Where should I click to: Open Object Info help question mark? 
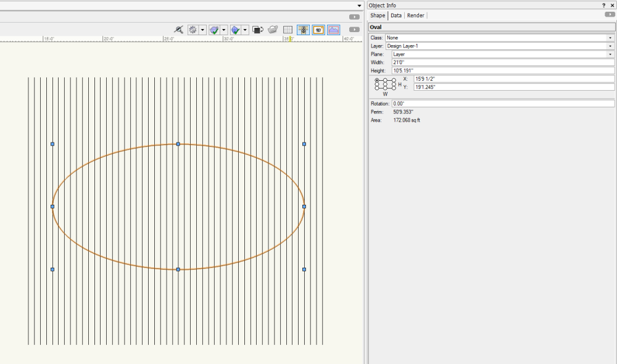603,5
